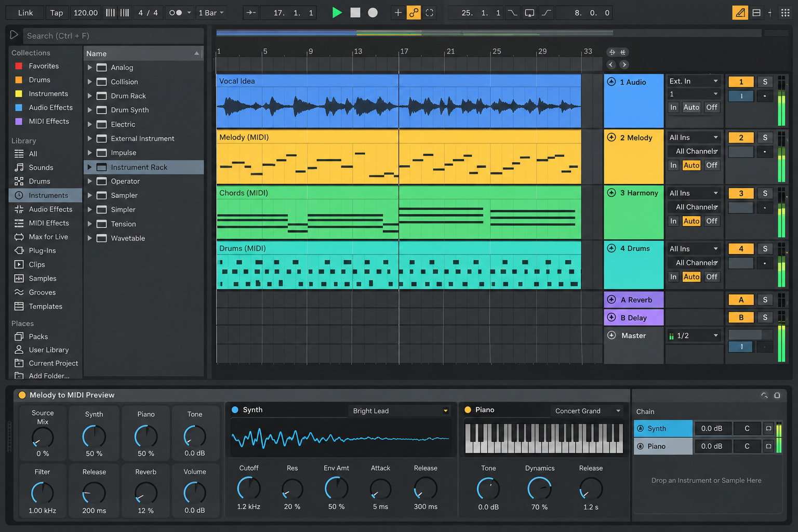The image size is (798, 532).
Task: Solo the 4 Drums track
Action: tap(765, 249)
